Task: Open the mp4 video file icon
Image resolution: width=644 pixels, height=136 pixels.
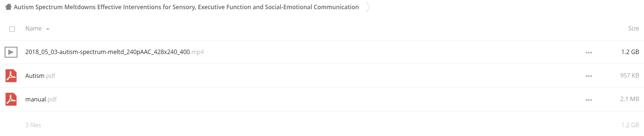Action: tap(11, 52)
